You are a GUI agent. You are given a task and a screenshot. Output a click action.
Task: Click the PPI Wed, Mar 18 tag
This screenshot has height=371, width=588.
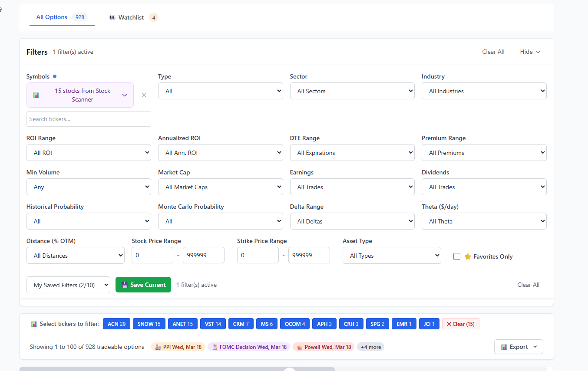pos(178,347)
